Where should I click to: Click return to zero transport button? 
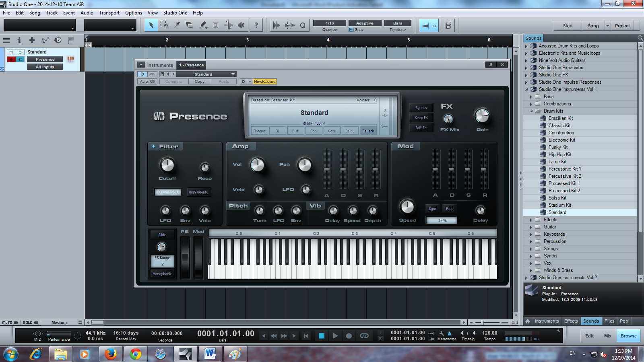[306, 336]
